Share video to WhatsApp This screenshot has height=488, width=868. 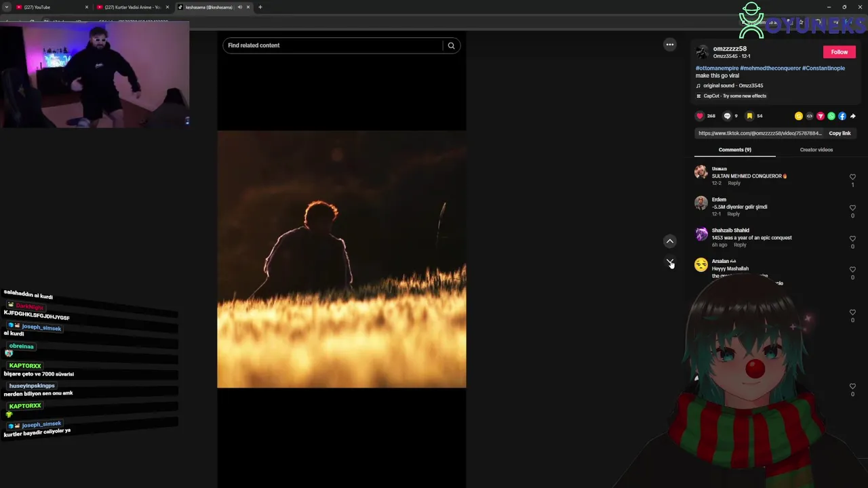831,116
